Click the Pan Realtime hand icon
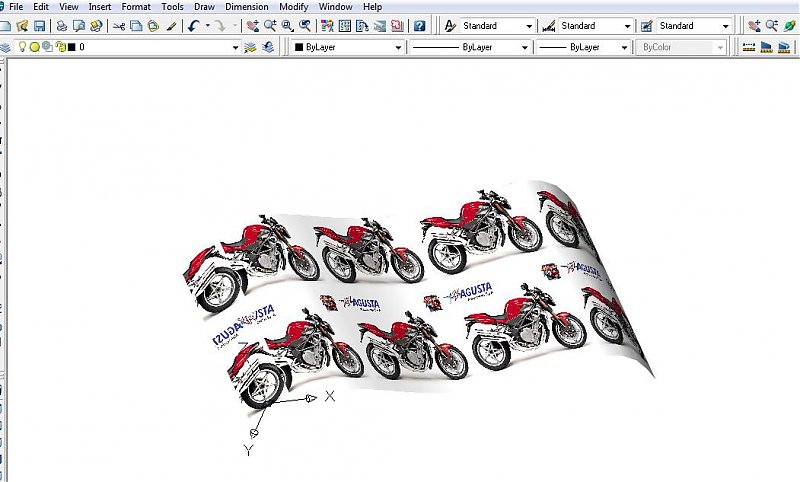The image size is (800, 482). pyautogui.click(x=252, y=26)
